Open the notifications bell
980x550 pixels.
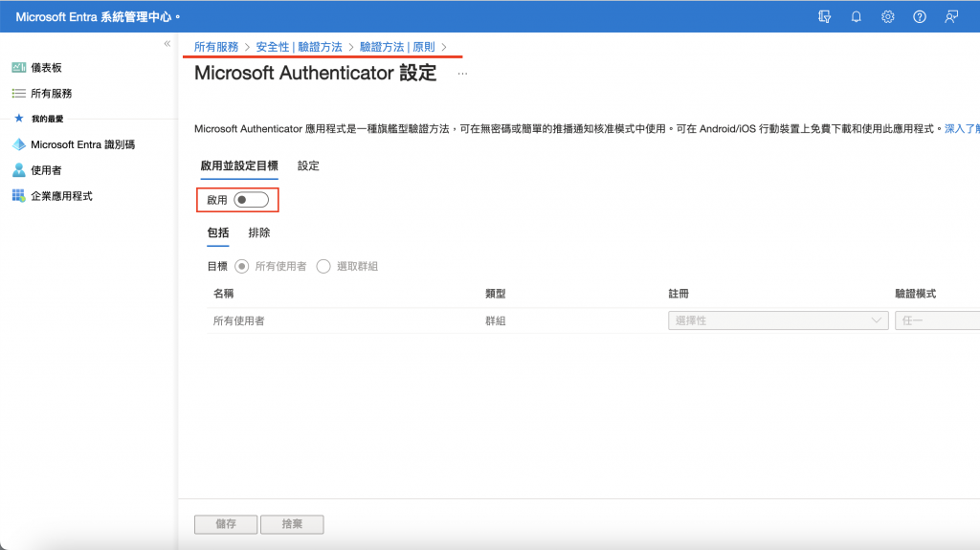[x=857, y=17]
